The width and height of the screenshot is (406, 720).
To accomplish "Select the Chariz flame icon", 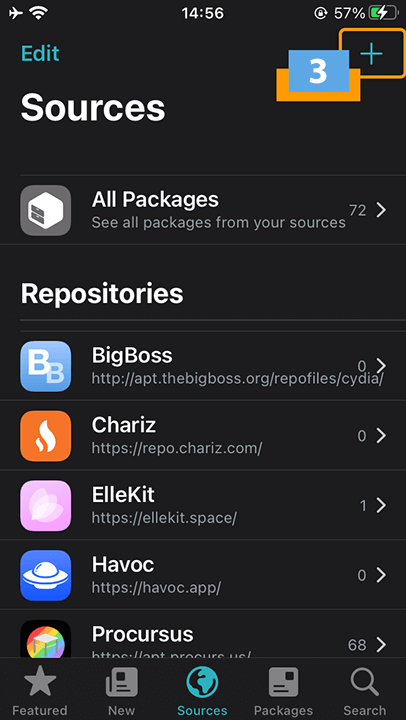I will [45, 436].
